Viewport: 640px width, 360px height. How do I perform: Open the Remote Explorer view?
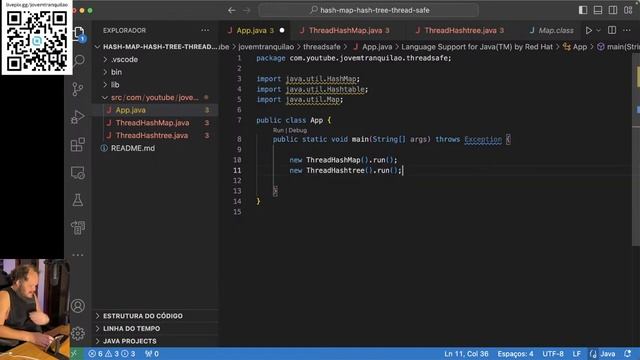point(78,173)
